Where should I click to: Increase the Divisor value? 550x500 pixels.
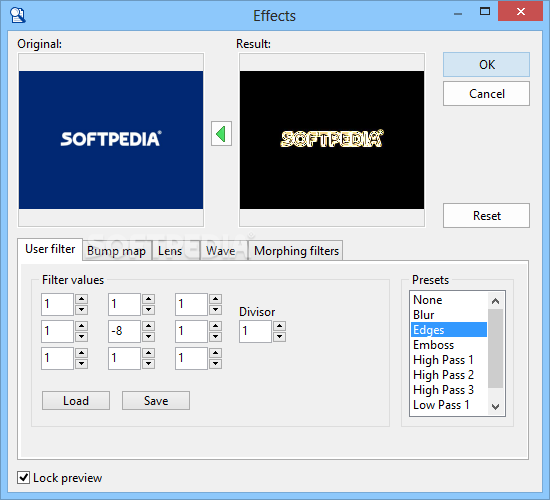(x=280, y=326)
